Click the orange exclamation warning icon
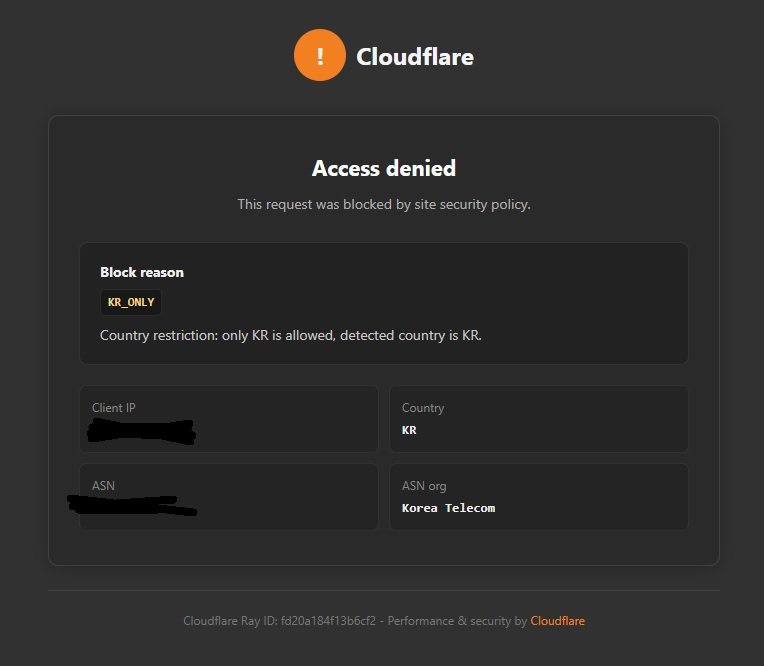764x666 pixels. (x=320, y=55)
